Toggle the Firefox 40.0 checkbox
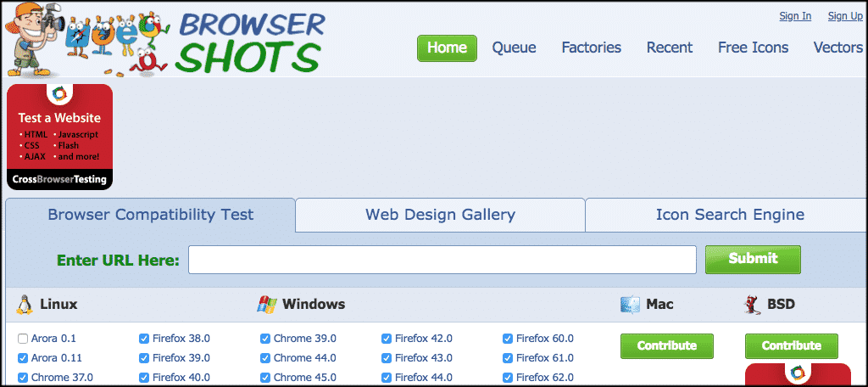 pos(144,378)
